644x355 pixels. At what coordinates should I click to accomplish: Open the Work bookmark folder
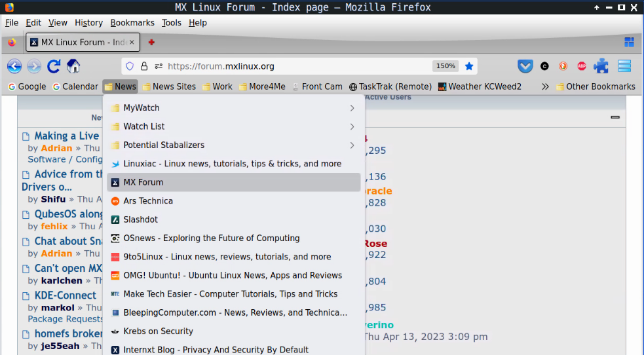218,86
